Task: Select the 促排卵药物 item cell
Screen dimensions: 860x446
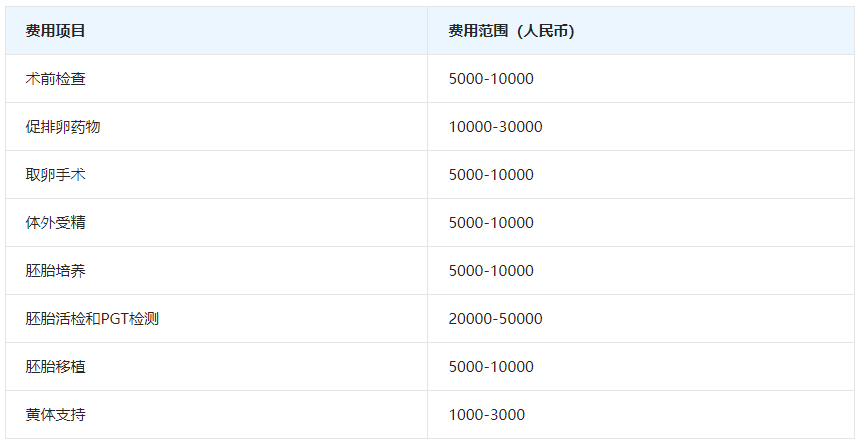Action: (x=63, y=127)
